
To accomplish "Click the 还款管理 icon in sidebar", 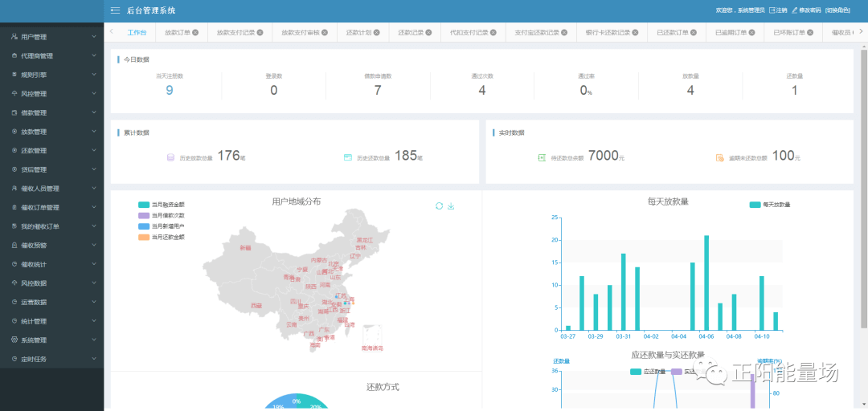I will click(14, 150).
